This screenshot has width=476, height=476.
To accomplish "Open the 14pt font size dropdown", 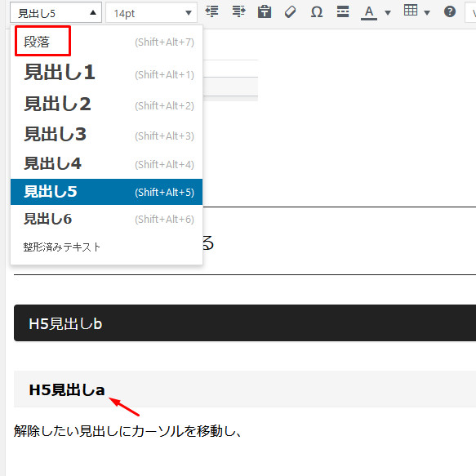I will 152,13.
